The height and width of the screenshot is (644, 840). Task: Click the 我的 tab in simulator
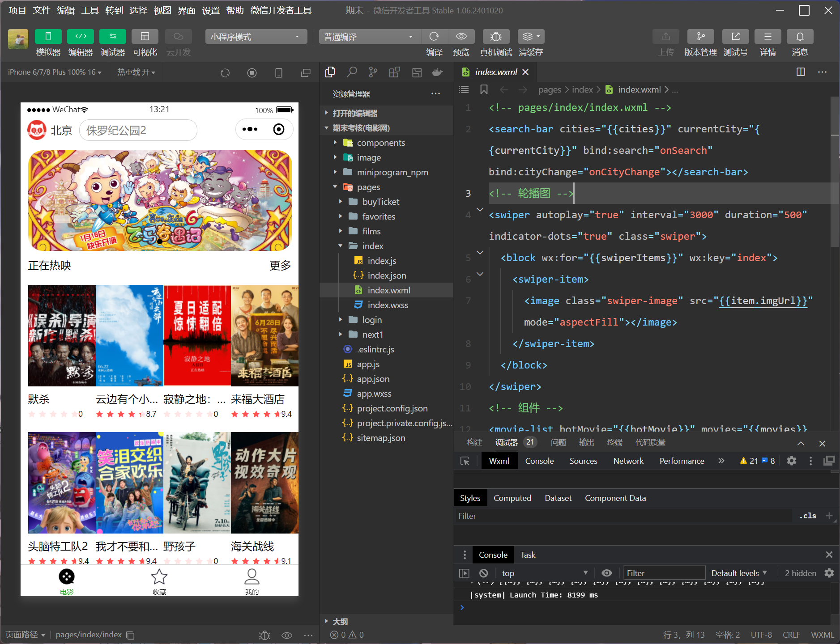(252, 581)
